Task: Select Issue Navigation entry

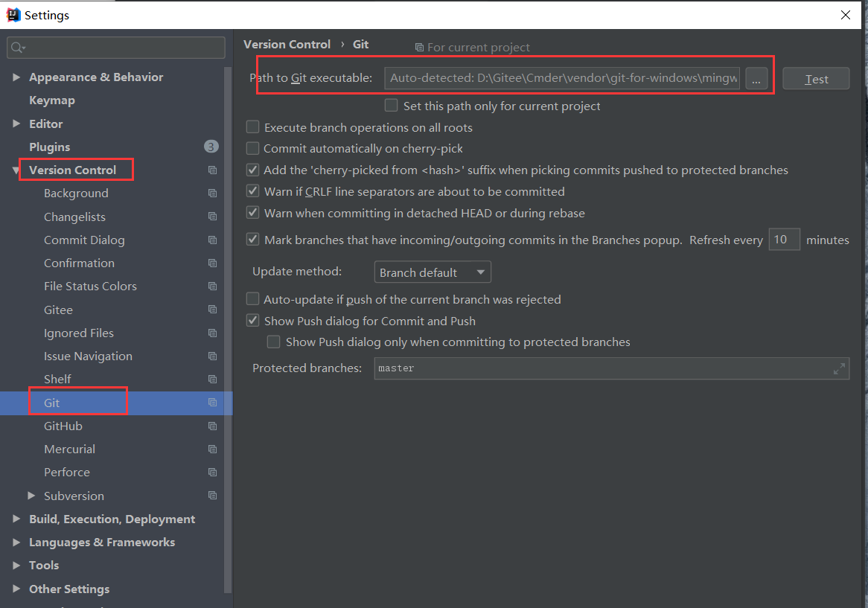Action: click(x=88, y=356)
